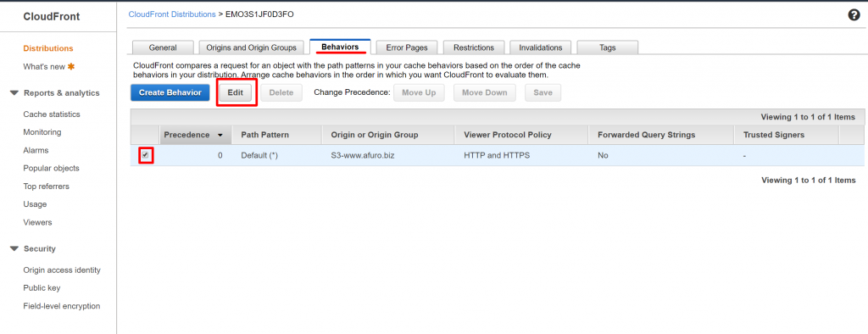Click the S3-www.afuro.biz origin cell

coord(363,156)
